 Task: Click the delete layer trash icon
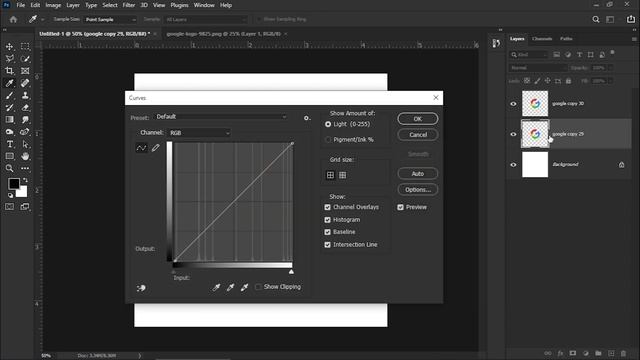(x=623, y=353)
